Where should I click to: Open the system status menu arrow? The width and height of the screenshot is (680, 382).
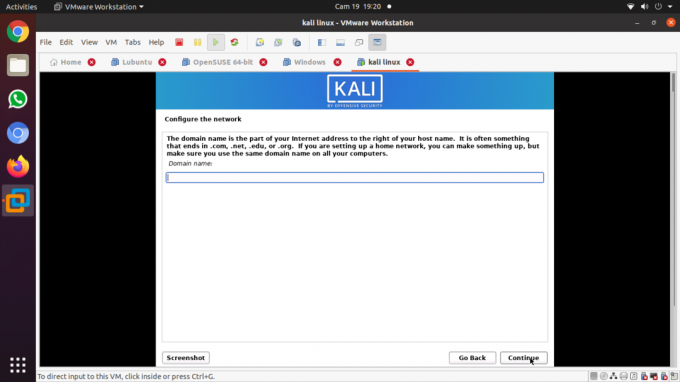670,7
